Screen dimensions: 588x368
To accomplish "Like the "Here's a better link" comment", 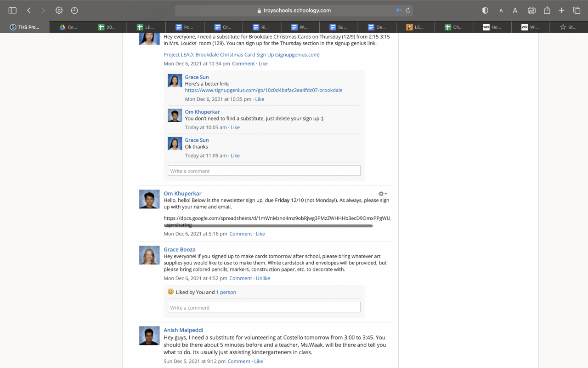I will [260, 99].
